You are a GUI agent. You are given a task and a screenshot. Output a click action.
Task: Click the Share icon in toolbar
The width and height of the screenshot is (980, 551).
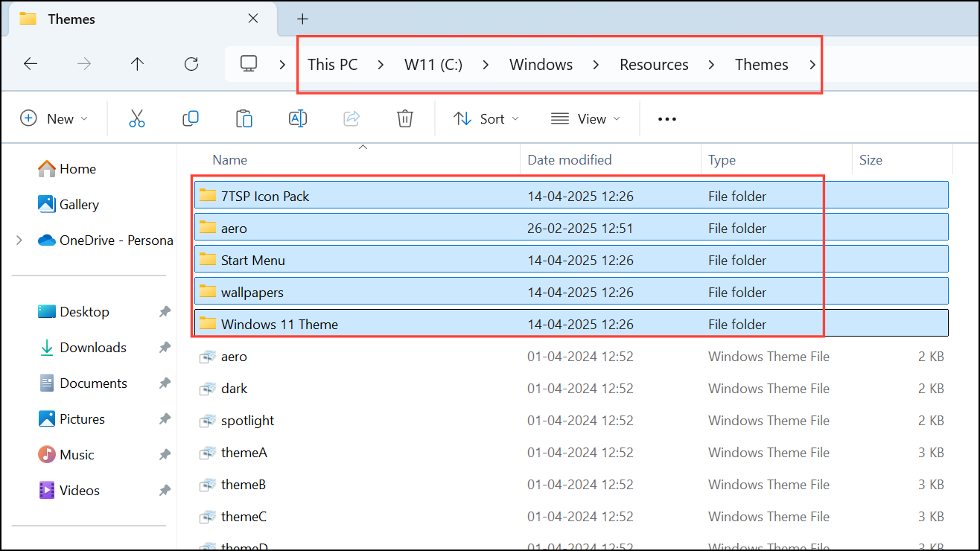[x=351, y=118]
